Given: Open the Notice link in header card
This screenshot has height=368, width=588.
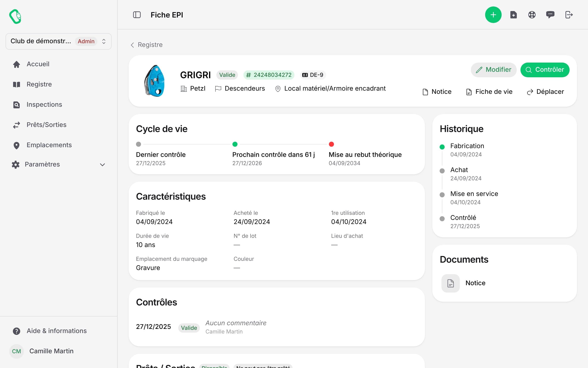Looking at the screenshot, I should click(437, 92).
